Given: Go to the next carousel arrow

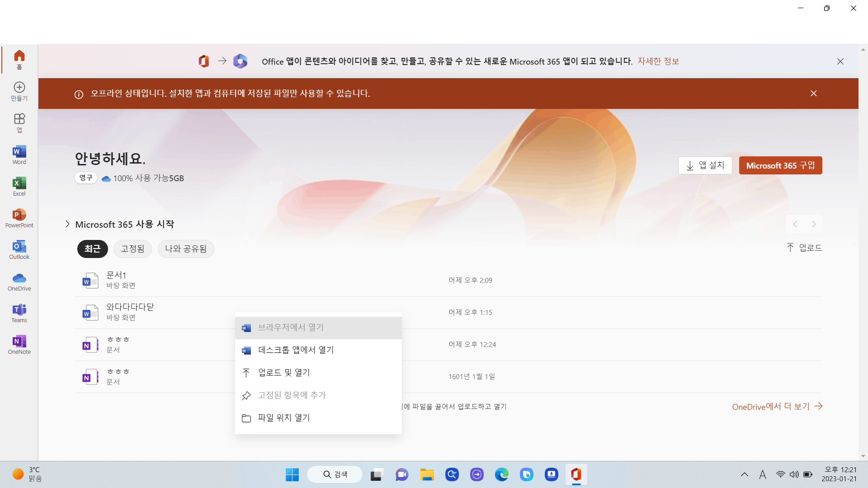Looking at the screenshot, I should (814, 224).
